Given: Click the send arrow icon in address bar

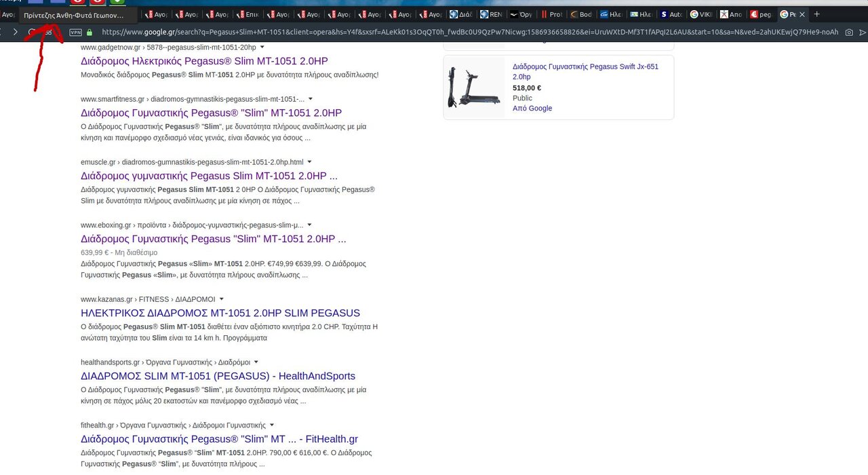Looking at the screenshot, I should point(863,32).
